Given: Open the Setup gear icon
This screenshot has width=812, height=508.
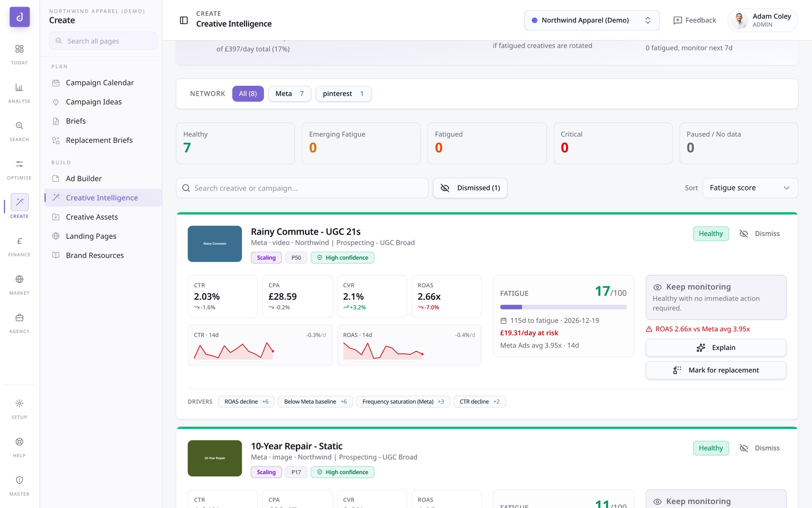Looking at the screenshot, I should (19, 403).
